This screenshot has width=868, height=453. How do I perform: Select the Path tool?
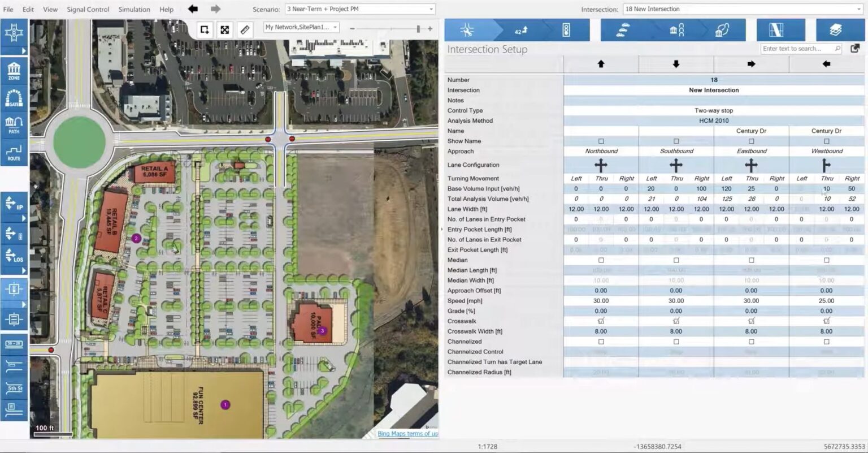14,123
